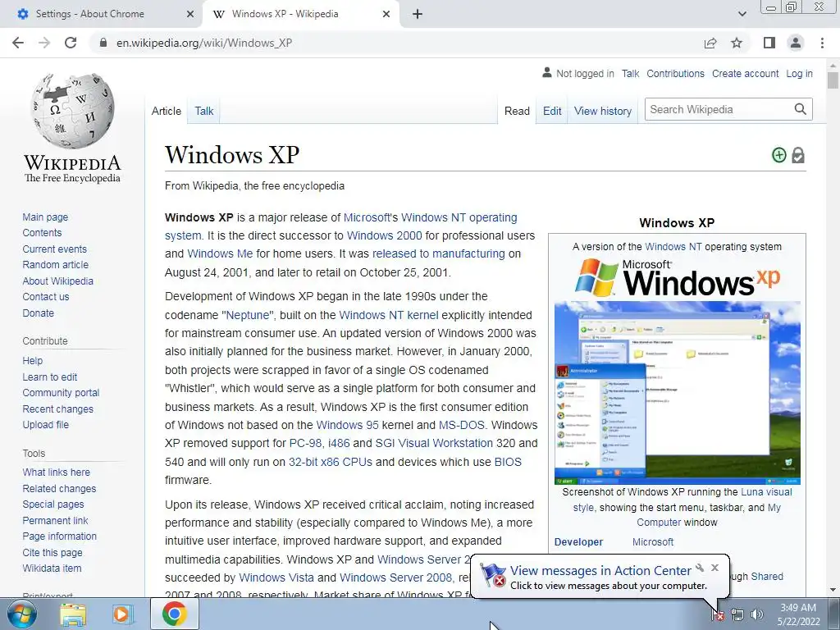Screen dimensions: 840x630
Task: Click the Windows XP screenshot thumbnail
Action: [x=677, y=393]
